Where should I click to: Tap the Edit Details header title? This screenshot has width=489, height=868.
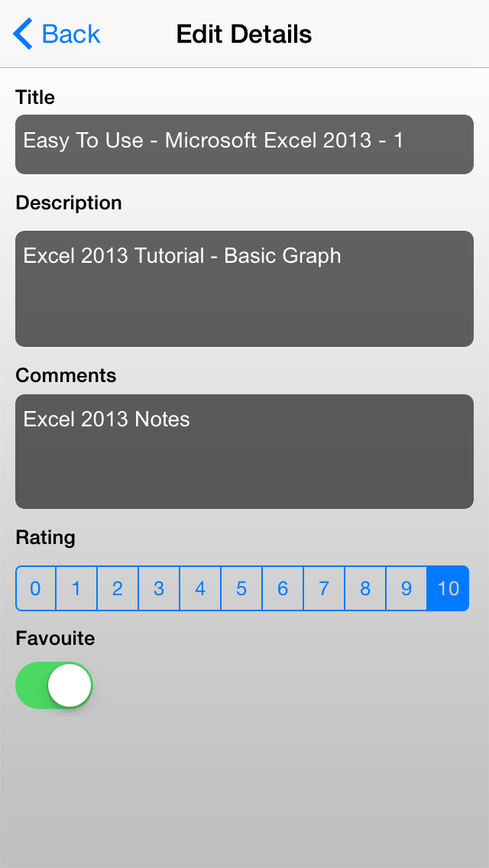pyautogui.click(x=244, y=34)
